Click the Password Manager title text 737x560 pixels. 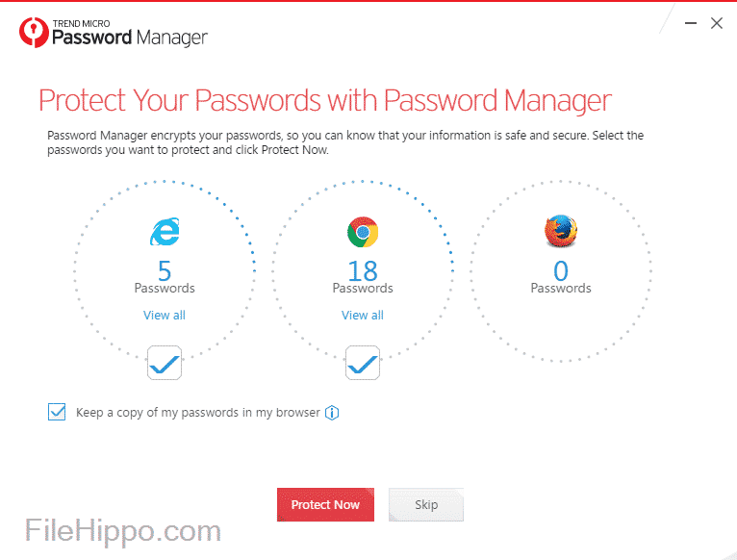[129, 38]
